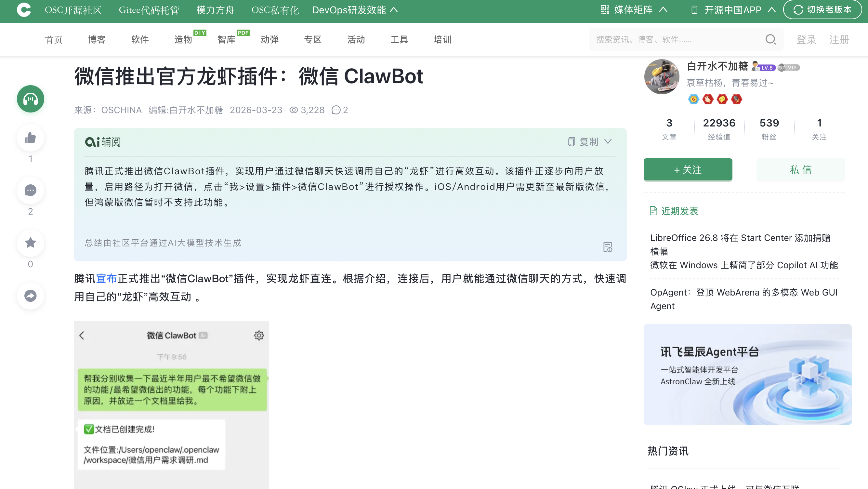Open the 讯飞星辰Agent平台 ad banner
Screen dimensions: 868x489
click(747, 375)
